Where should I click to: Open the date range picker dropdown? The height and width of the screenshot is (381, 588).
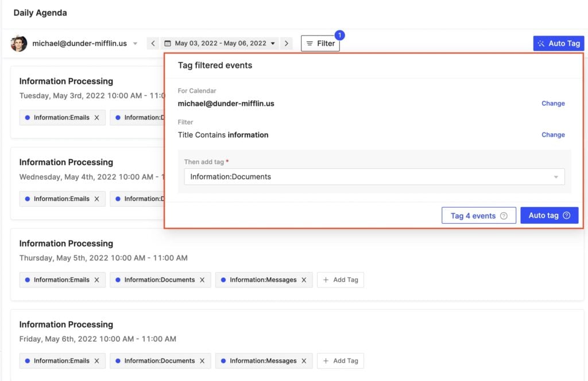(220, 44)
